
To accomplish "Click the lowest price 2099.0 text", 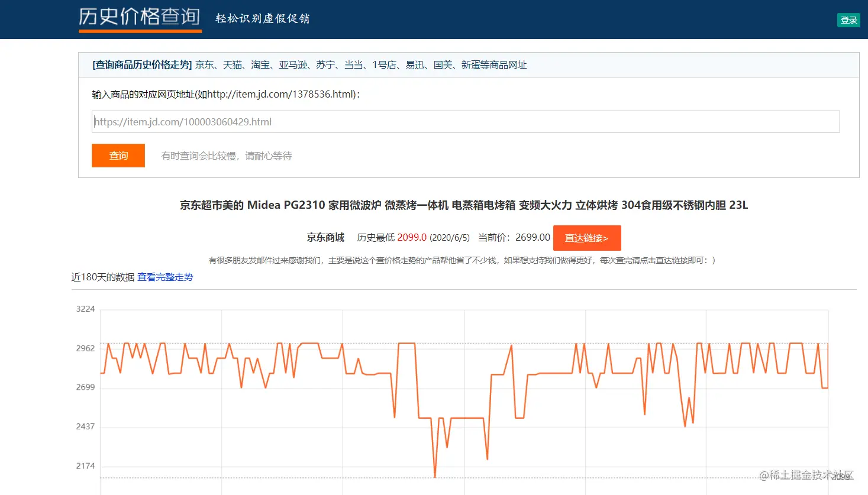I will coord(412,237).
